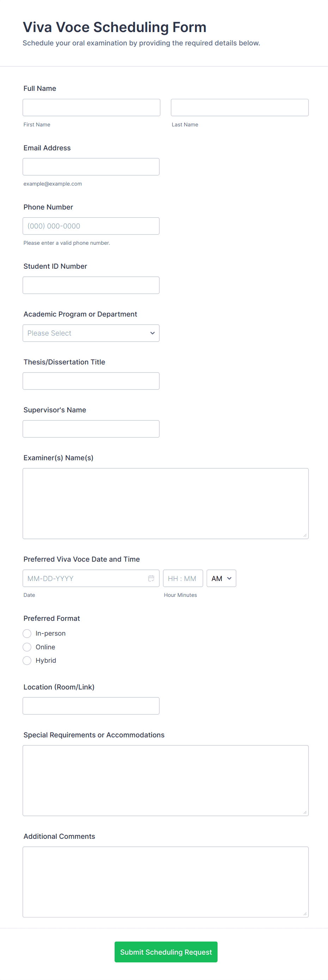Screen dimensions: 328x980
Task: Submit the scheduling request
Action: tap(166, 952)
